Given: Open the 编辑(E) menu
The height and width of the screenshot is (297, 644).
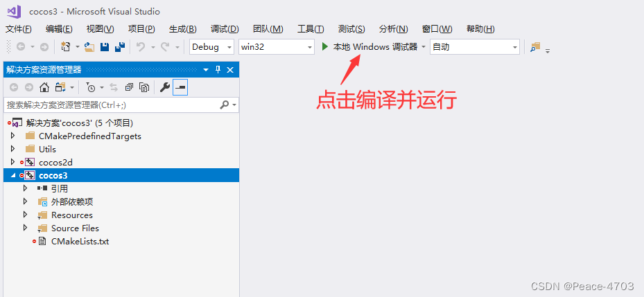Looking at the screenshot, I should [59, 29].
